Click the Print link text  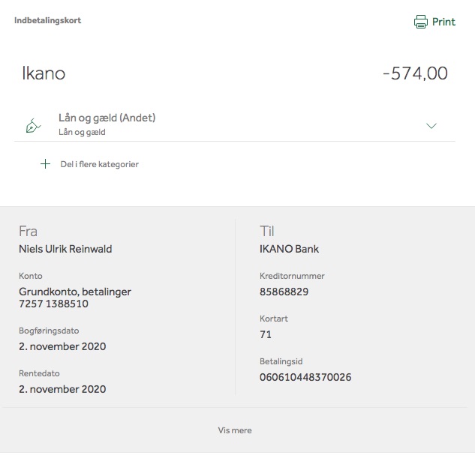(x=443, y=22)
